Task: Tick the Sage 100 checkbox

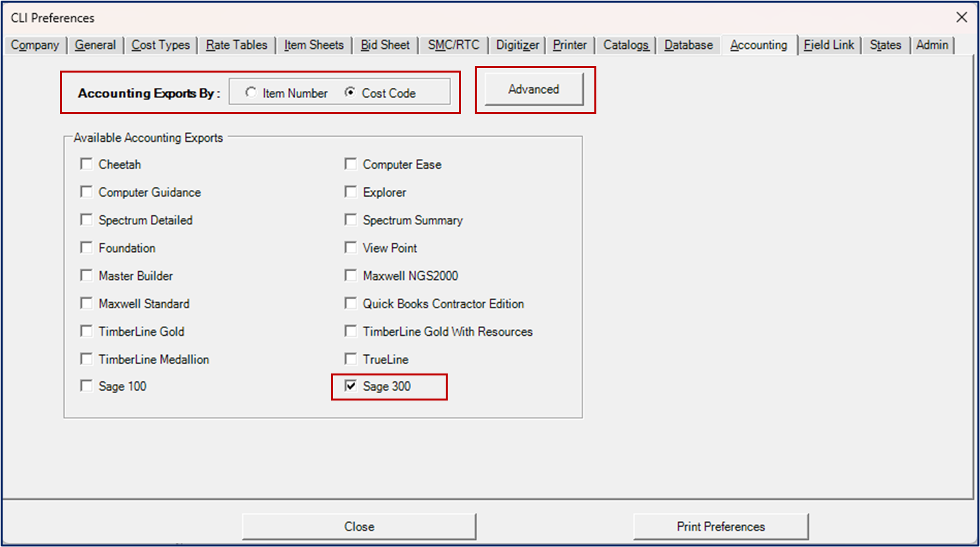Action: [86, 385]
